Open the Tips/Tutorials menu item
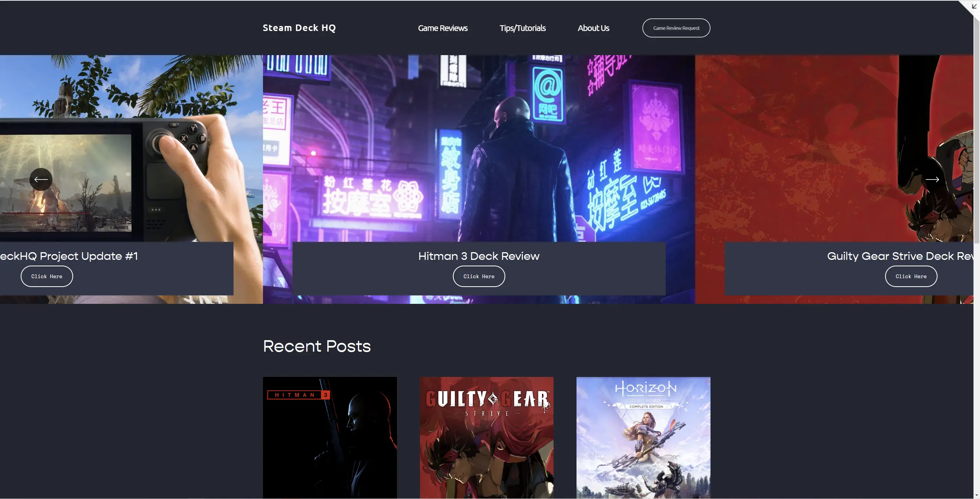The width and height of the screenshot is (980, 499). click(x=523, y=28)
